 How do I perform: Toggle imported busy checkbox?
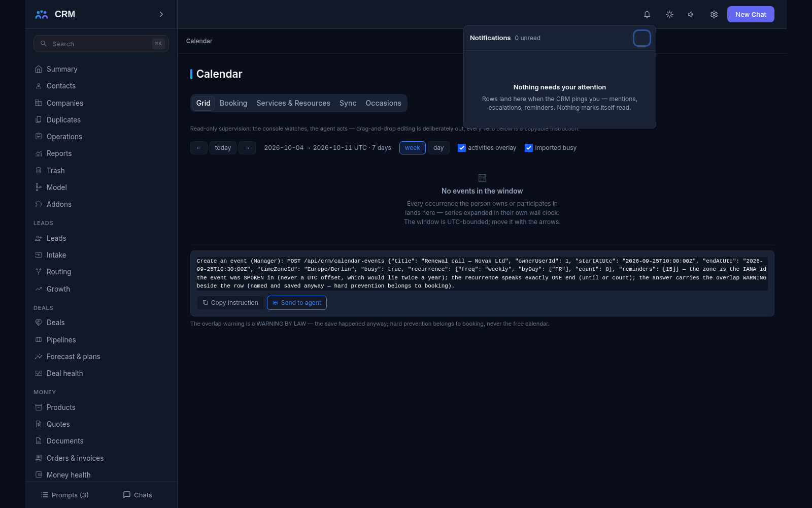click(529, 148)
